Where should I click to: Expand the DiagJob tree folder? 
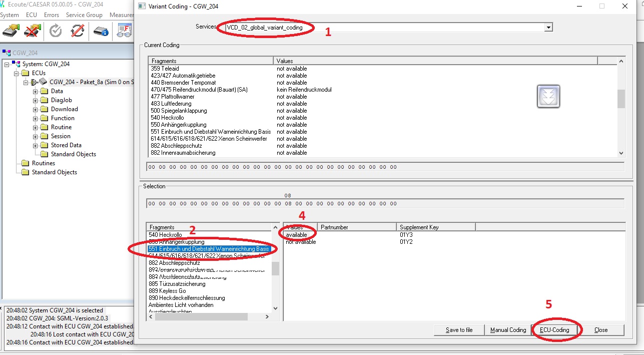[x=36, y=100]
